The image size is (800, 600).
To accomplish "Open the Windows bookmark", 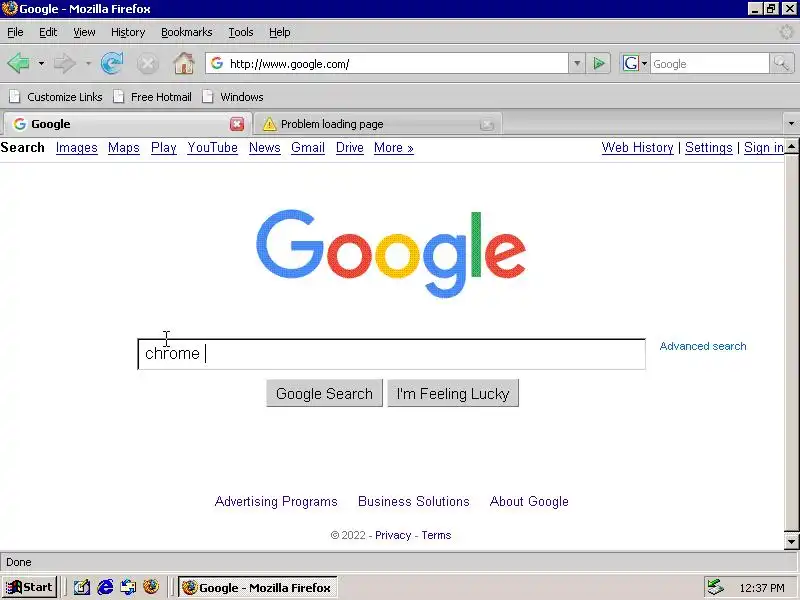I will click(x=233, y=97).
